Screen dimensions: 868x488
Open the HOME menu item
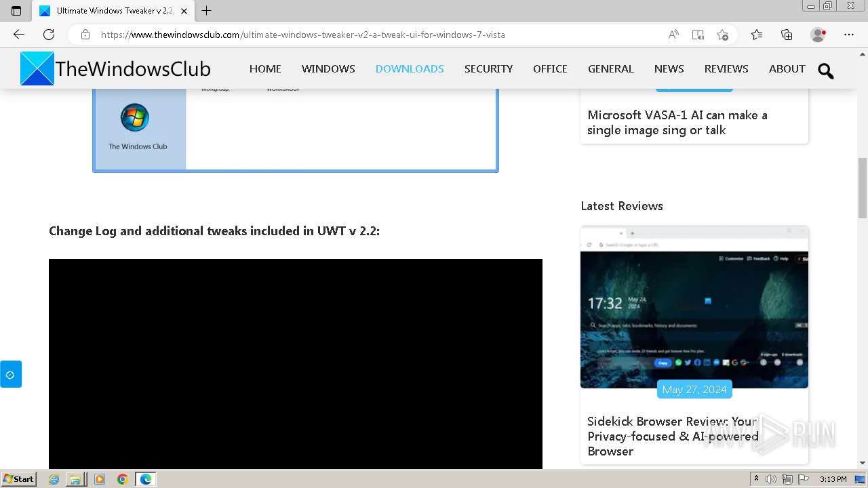(265, 68)
